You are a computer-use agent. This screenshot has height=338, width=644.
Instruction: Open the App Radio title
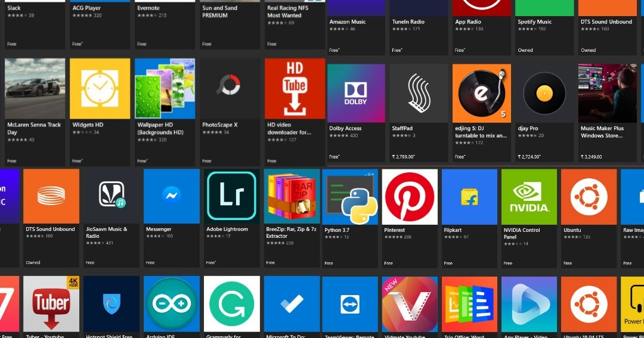coord(468,22)
